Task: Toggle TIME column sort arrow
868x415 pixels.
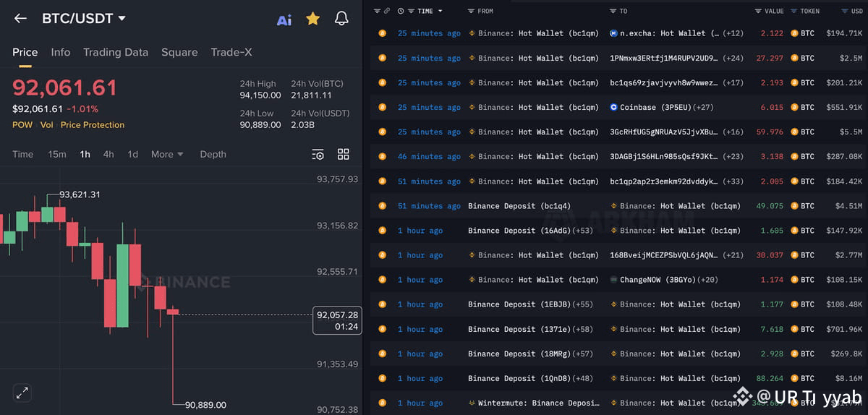Action: tap(440, 11)
